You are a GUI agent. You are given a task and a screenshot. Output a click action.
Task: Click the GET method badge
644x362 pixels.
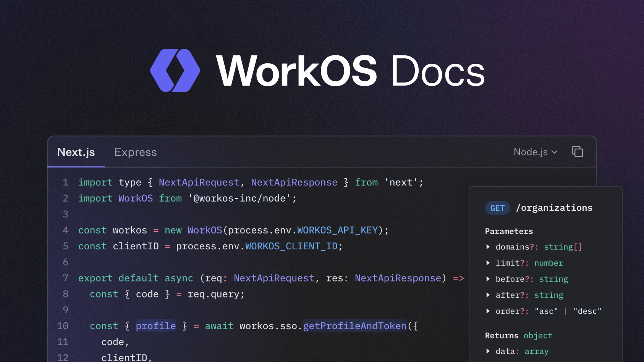(497, 208)
